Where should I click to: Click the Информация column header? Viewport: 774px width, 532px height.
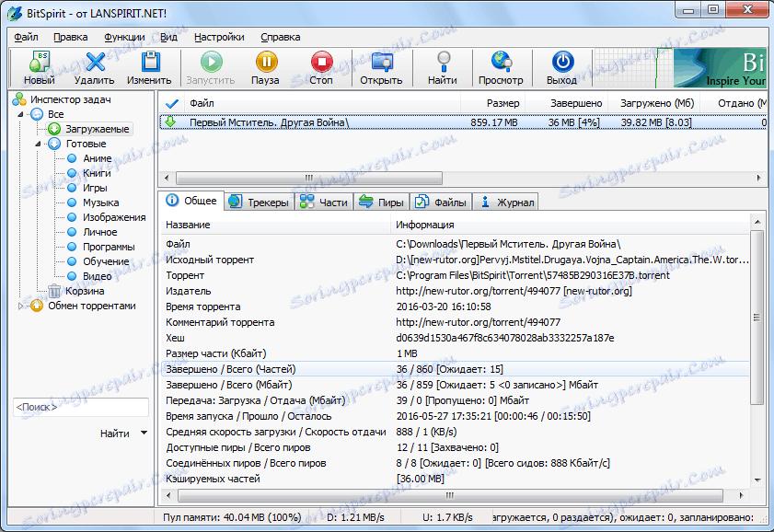pyautogui.click(x=570, y=225)
